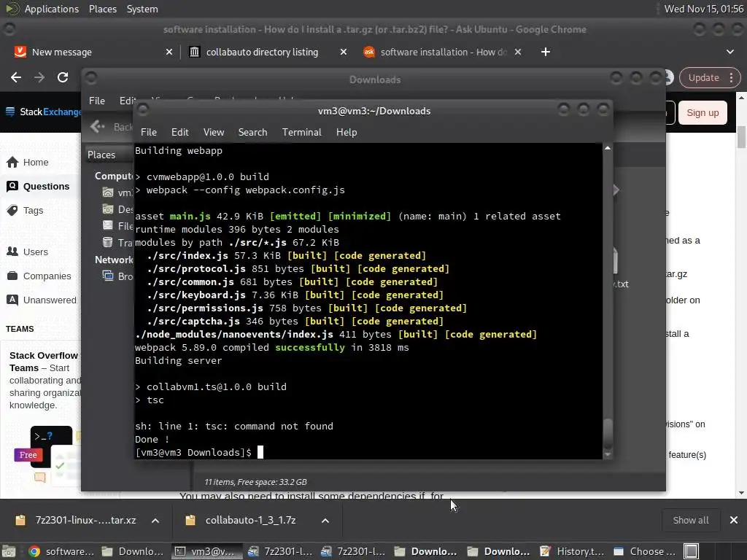Click the Browse Network icon in sidebar
The width and height of the screenshot is (747, 560).
pyautogui.click(x=108, y=276)
